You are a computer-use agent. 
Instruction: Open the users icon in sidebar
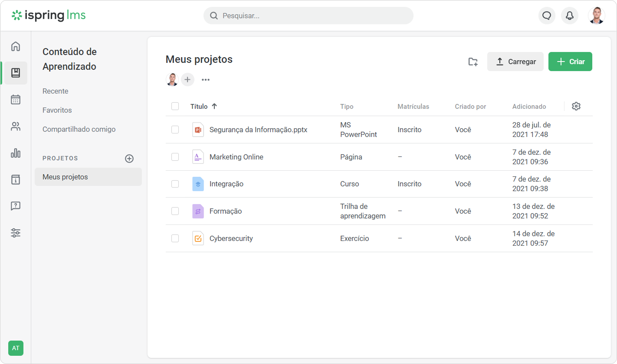pos(16,127)
